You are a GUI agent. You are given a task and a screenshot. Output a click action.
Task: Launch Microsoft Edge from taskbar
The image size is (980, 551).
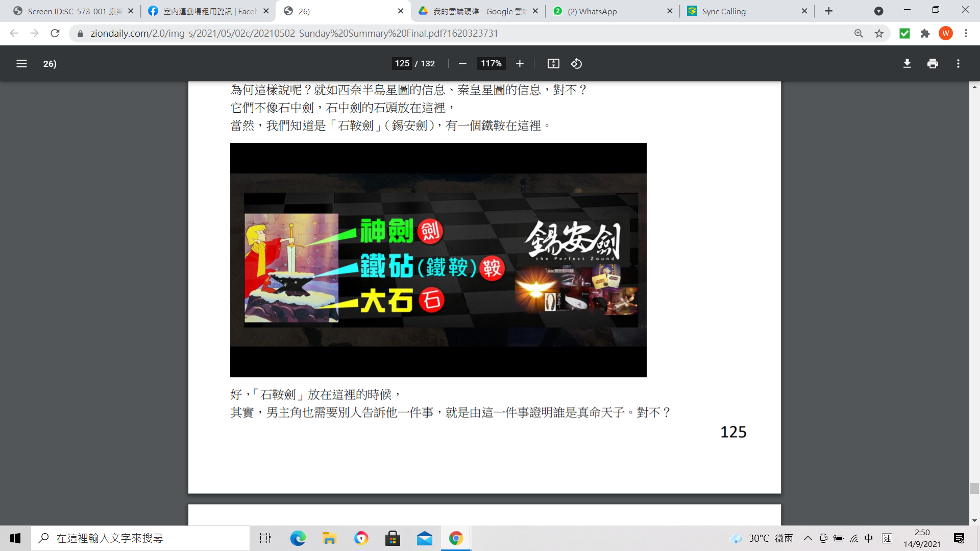tap(298, 538)
